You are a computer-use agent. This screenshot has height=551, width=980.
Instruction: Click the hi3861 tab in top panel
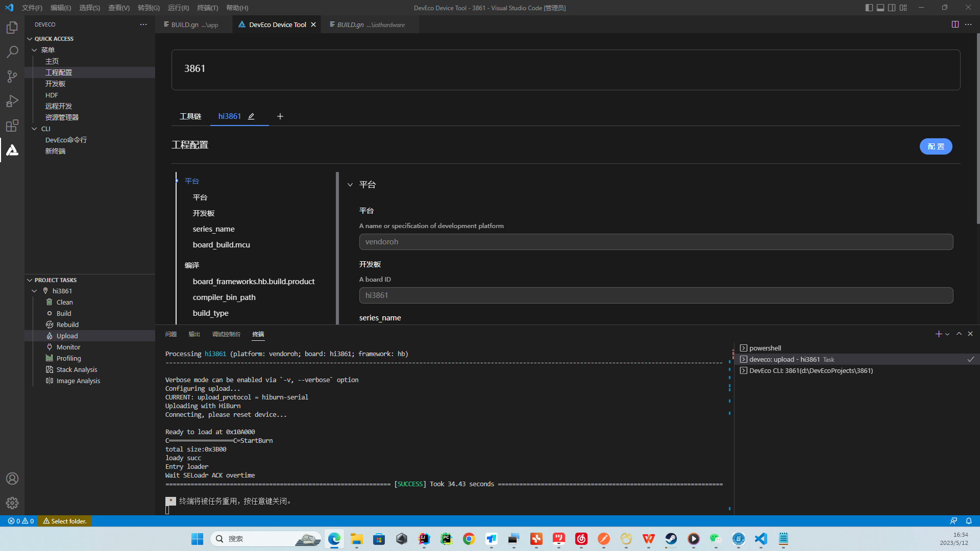[230, 116]
